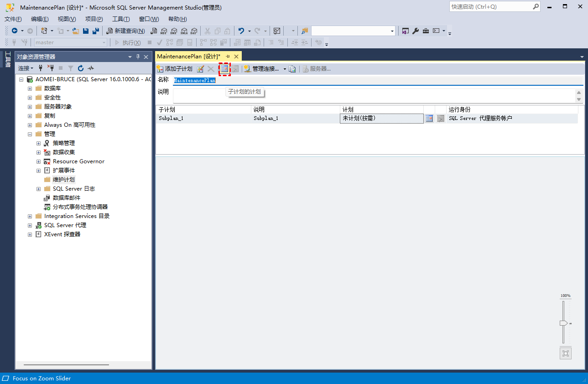Click the fit-to-window icon below the zoom slider
The height and width of the screenshot is (384, 588).
tap(566, 353)
